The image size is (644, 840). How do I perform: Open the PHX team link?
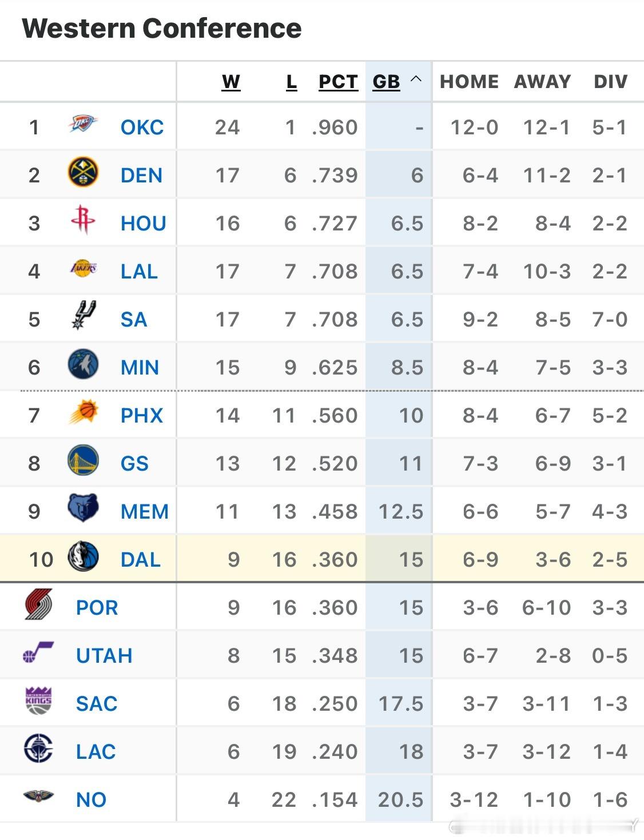click(x=142, y=415)
